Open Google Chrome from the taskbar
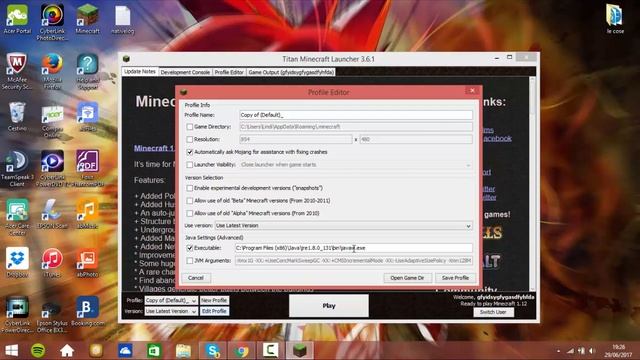The height and width of the screenshot is (360, 640). (x=241, y=350)
